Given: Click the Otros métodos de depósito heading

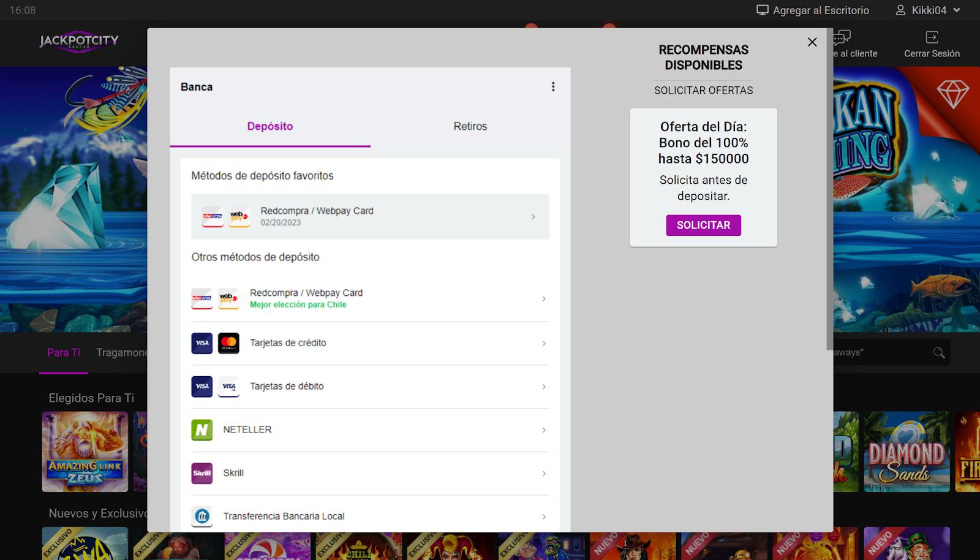Looking at the screenshot, I should (255, 257).
